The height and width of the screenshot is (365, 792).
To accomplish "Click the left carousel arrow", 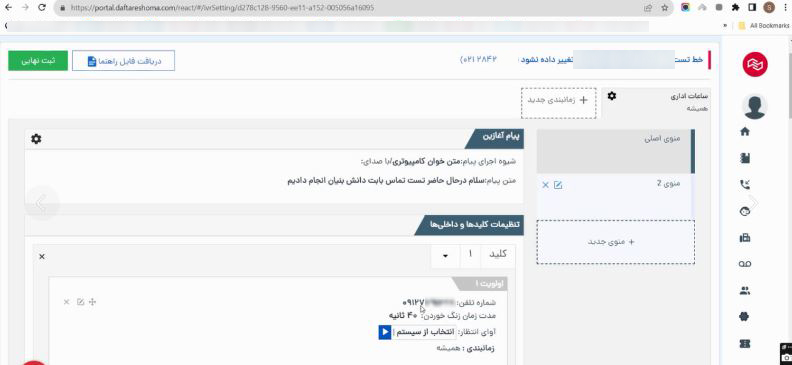I will (x=41, y=203).
